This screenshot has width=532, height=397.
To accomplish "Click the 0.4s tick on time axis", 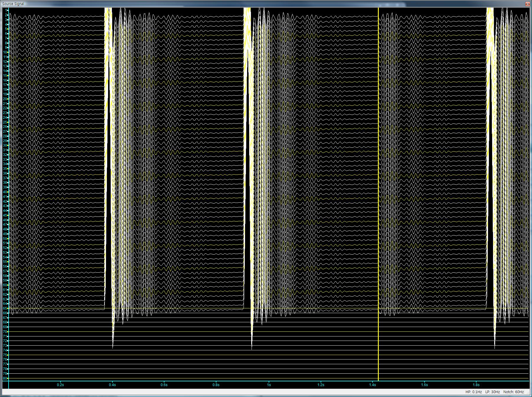I will (x=112, y=385).
